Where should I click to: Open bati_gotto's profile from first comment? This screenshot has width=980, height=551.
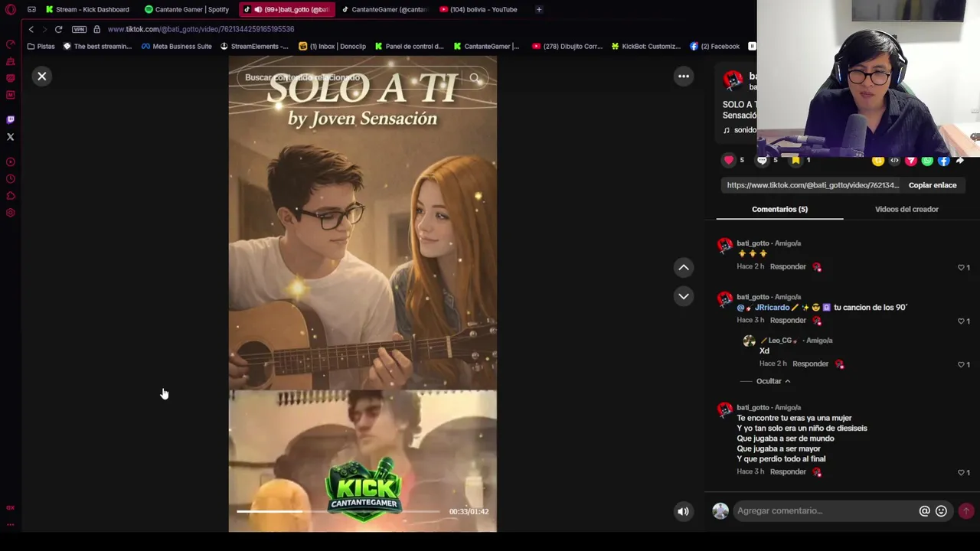(x=753, y=243)
